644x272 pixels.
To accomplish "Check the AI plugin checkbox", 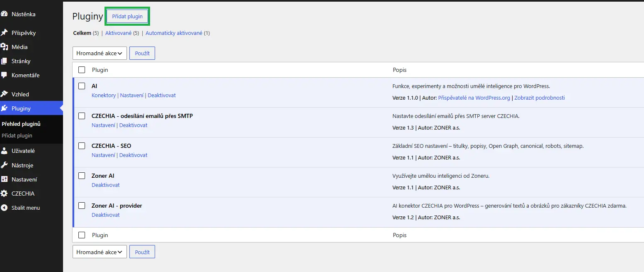I will (x=82, y=86).
